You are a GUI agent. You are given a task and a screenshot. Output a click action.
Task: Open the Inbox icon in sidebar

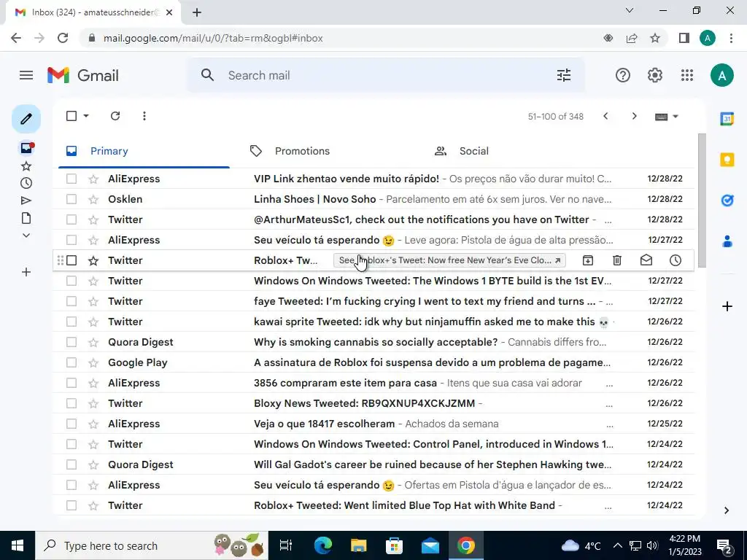point(26,148)
